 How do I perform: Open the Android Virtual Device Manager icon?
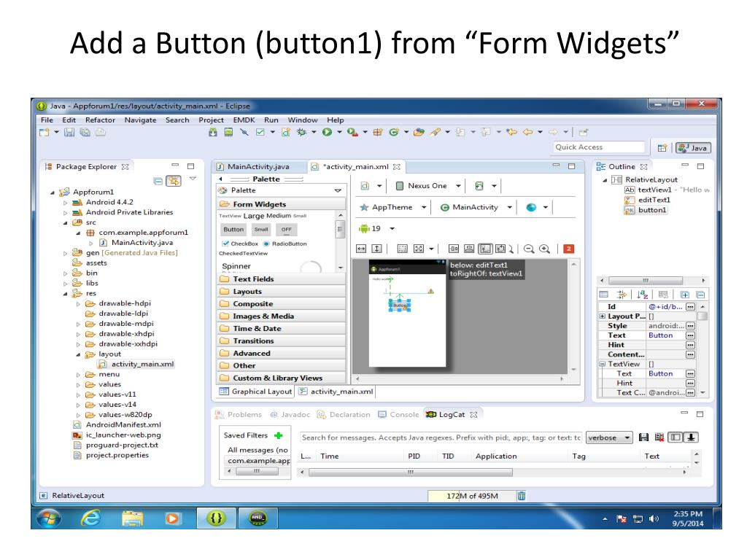click(228, 133)
